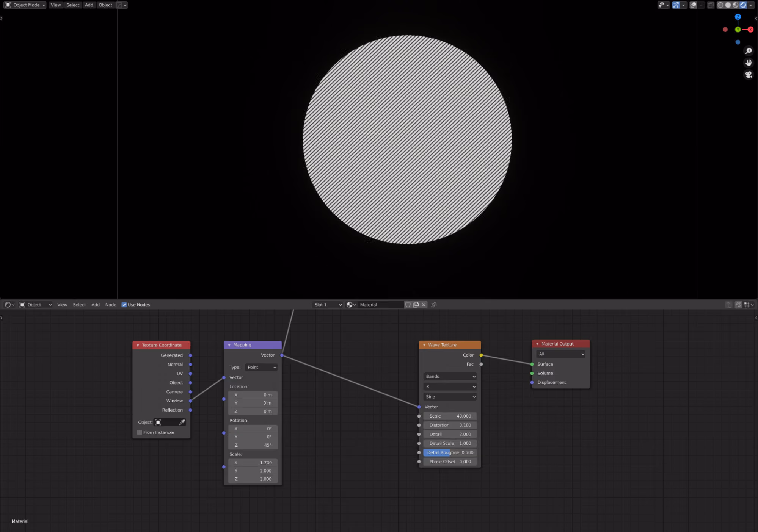Click the green Y axis on navigation gizmo

738,30
